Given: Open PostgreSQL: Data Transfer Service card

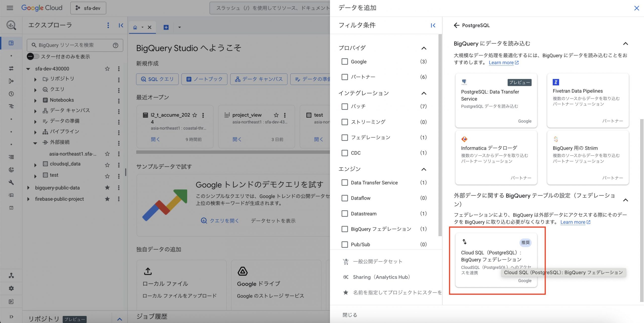Looking at the screenshot, I should click(x=496, y=100).
